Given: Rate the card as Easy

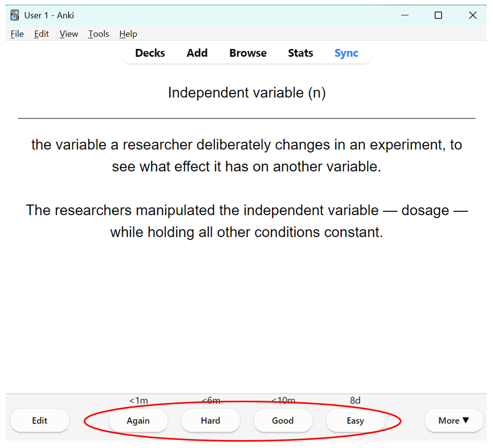Looking at the screenshot, I should [355, 420].
